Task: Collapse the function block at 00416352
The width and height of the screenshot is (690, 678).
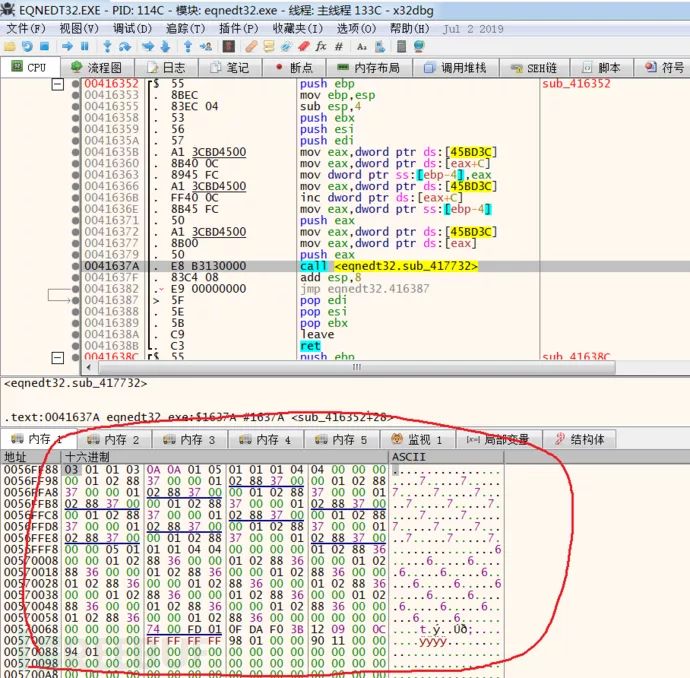Action: [x=57, y=85]
